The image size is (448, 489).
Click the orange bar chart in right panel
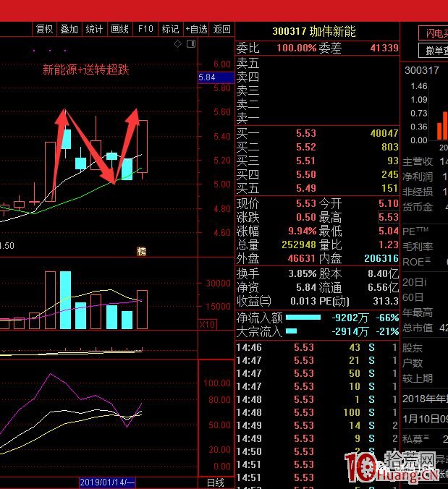pos(442,125)
